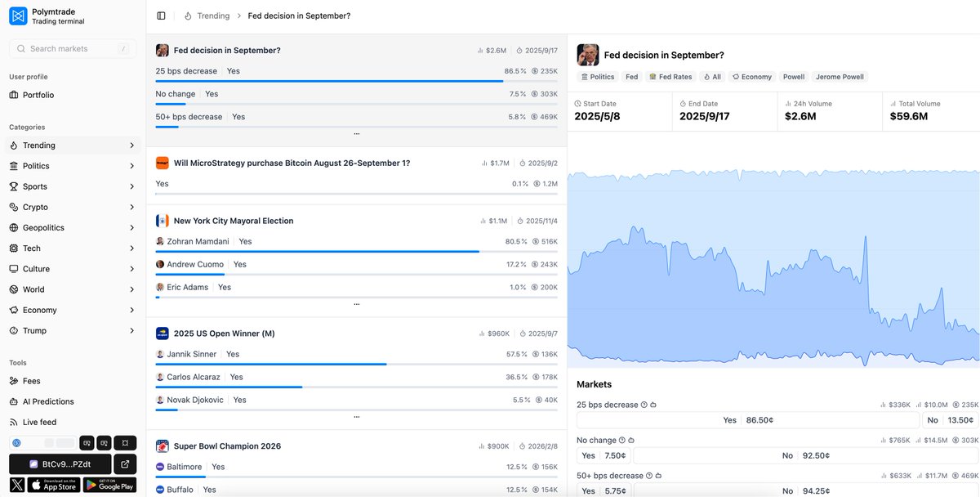Toggle the sidebar panel icon

[161, 16]
